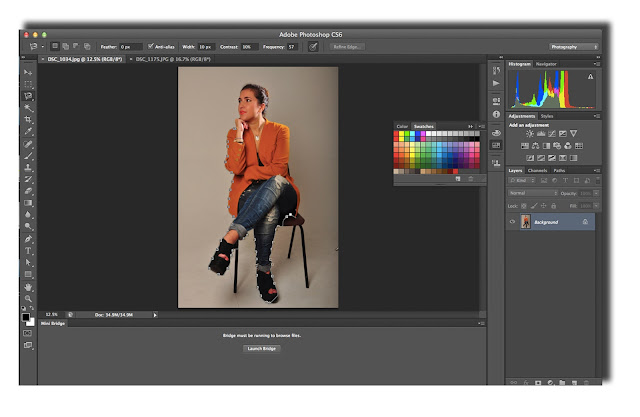This screenshot has height=417, width=640.
Task: Select the Type tool
Action: click(28, 251)
